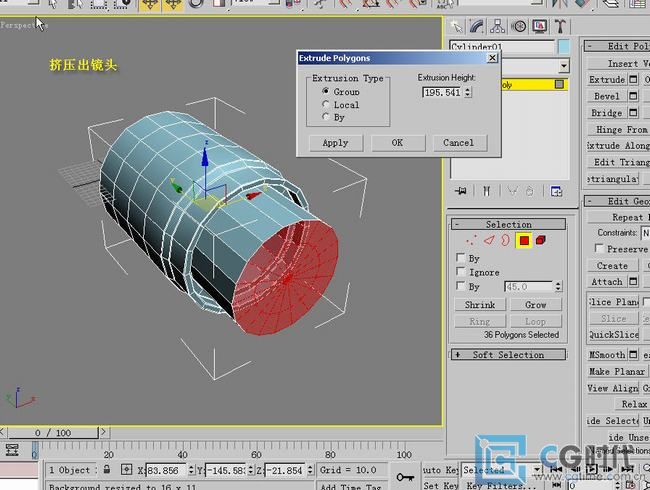Open the Display command panel tab

(539, 27)
